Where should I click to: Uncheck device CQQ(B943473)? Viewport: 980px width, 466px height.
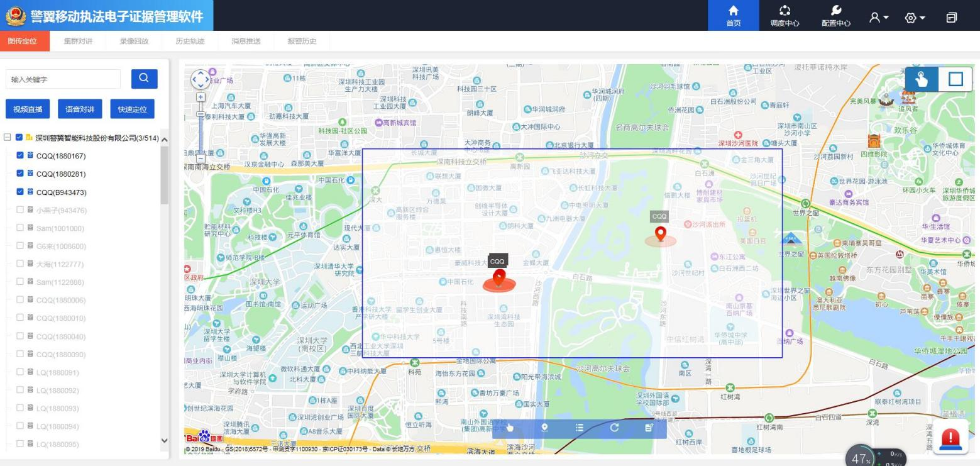pos(20,192)
